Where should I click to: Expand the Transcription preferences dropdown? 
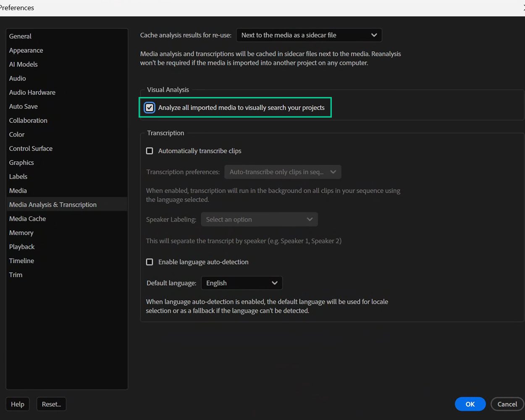(282, 172)
